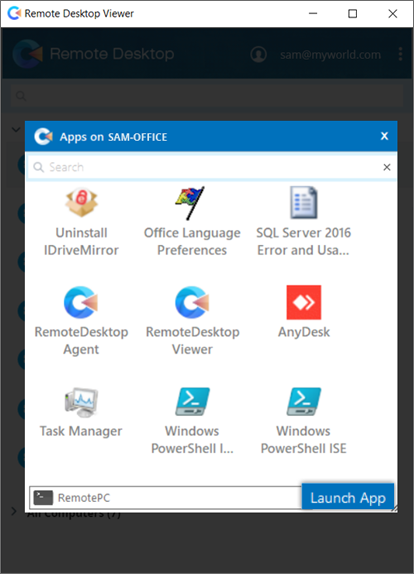
Task: Click the Launch App button
Action: (348, 497)
